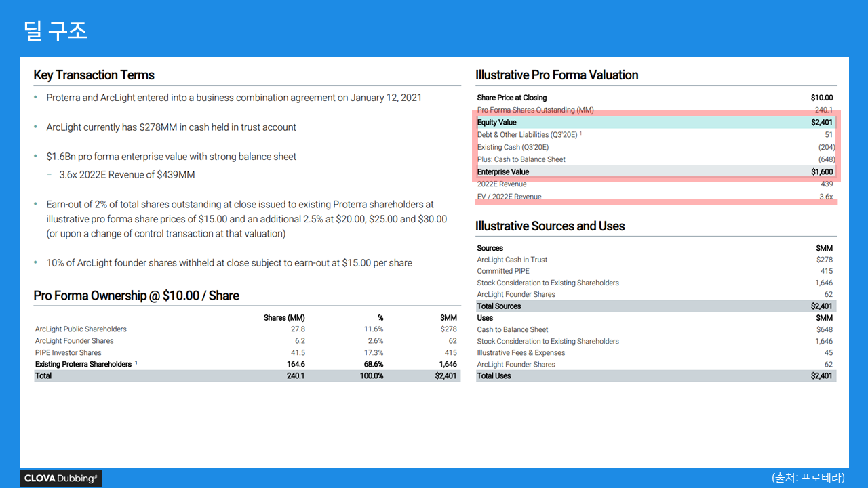Click the '2.6%' founder ownership percentage
868x488 pixels.
[x=375, y=341]
